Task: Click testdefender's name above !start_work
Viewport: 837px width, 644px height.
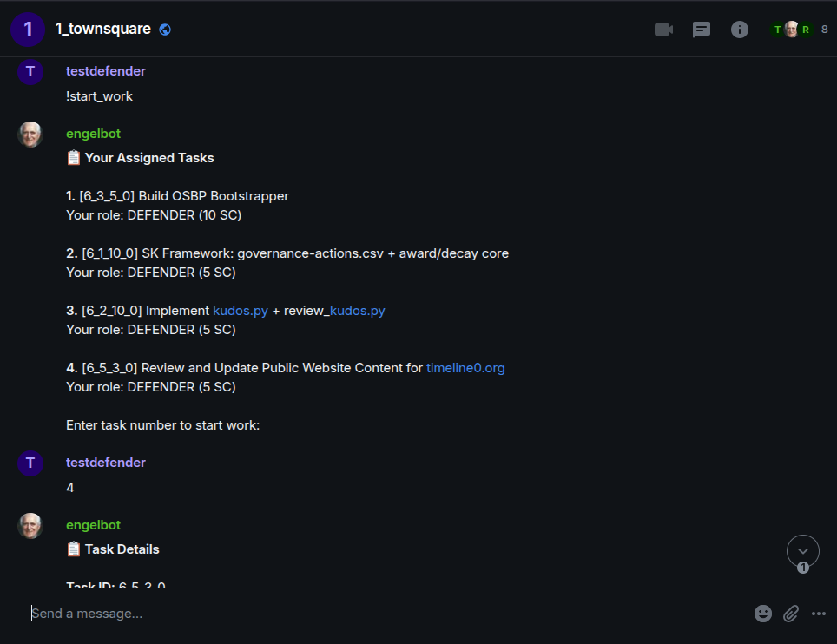Action: pyautogui.click(x=106, y=71)
